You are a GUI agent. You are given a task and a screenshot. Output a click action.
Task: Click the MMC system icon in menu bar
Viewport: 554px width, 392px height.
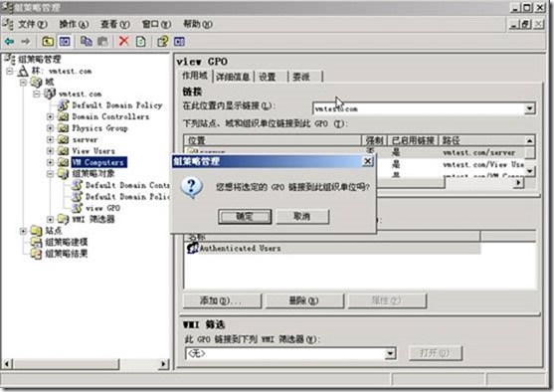[x=8, y=24]
